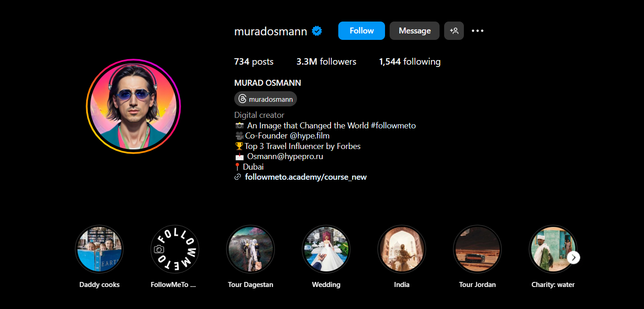Open the Daddy cooks highlight
The height and width of the screenshot is (309, 644).
(99, 249)
